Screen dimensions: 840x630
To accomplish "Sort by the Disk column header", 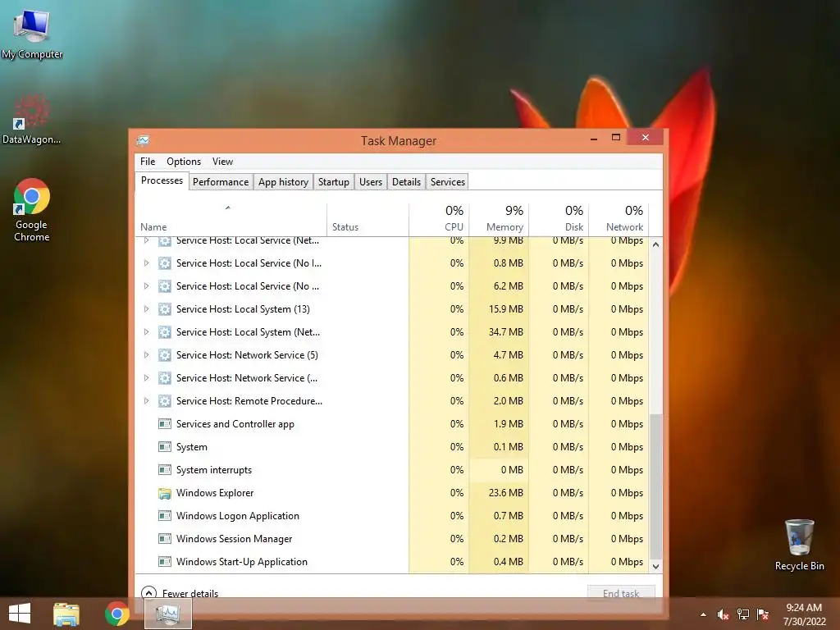I will click(x=559, y=220).
